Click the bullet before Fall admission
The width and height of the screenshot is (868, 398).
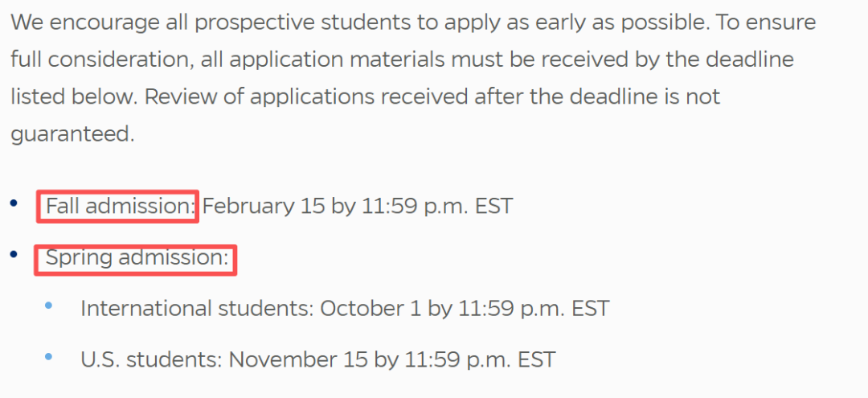click(x=14, y=203)
